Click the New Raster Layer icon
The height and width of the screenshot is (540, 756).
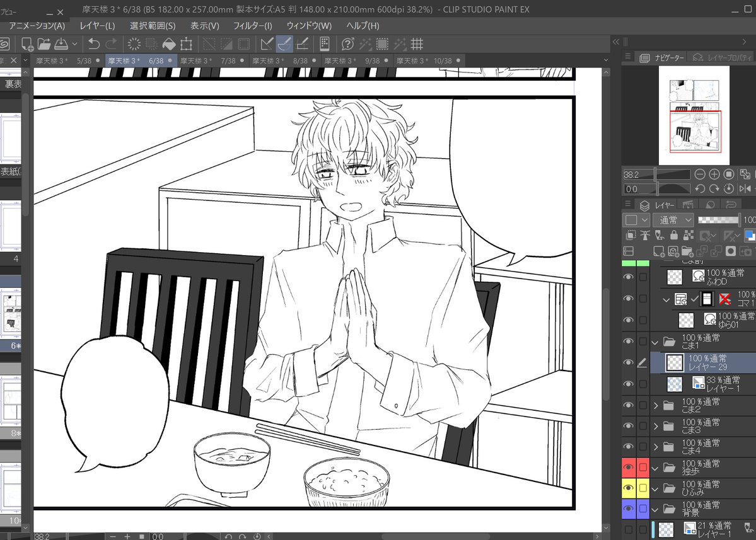659,251
